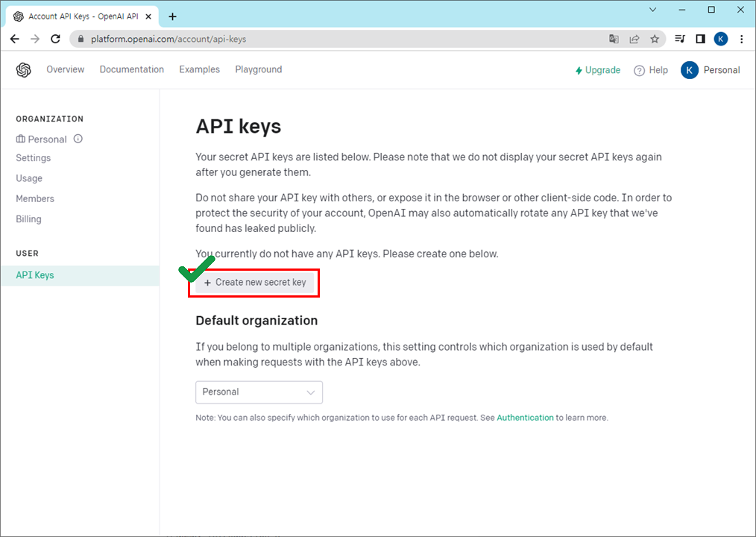
Task: Open Overview in the top navigation
Action: pyautogui.click(x=66, y=69)
